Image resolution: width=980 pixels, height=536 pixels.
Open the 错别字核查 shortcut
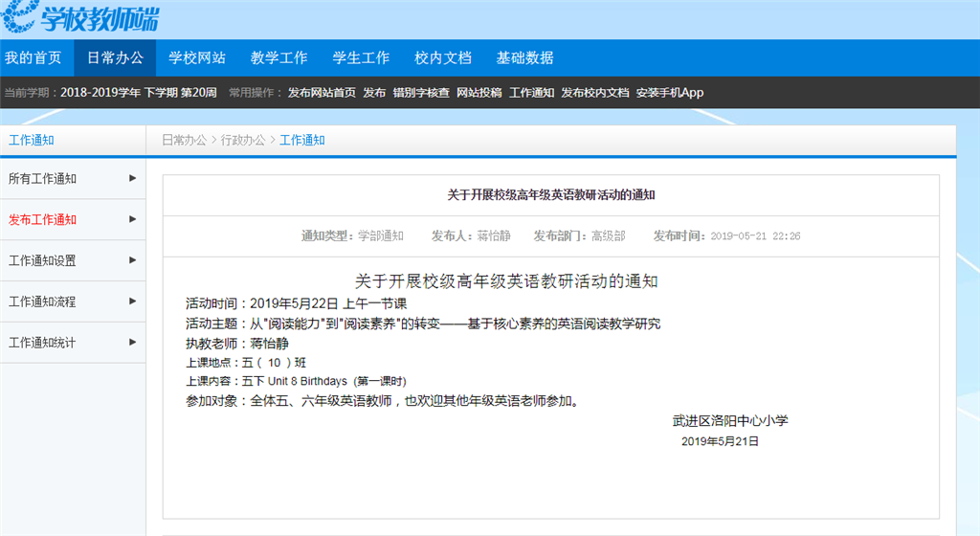[421, 93]
